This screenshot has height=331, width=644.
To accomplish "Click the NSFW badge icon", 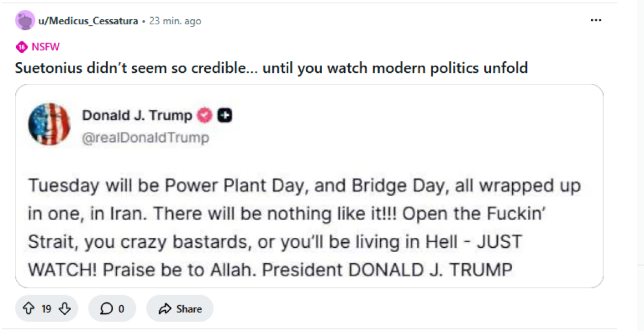I will pos(22,46).
